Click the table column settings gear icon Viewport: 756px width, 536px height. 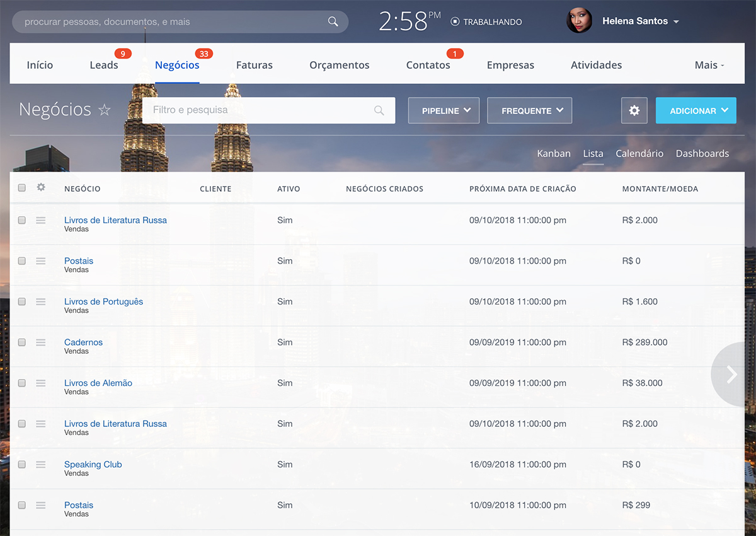41,187
